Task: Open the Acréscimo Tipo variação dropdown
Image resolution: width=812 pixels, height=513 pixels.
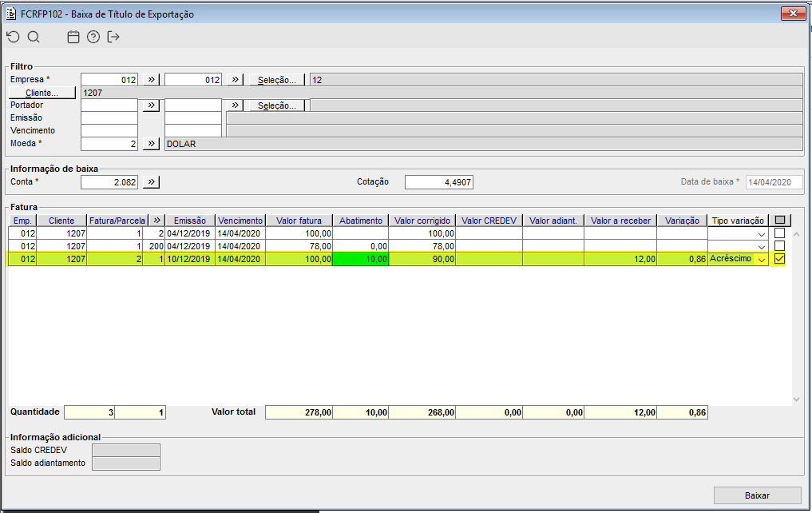Action: point(761,260)
